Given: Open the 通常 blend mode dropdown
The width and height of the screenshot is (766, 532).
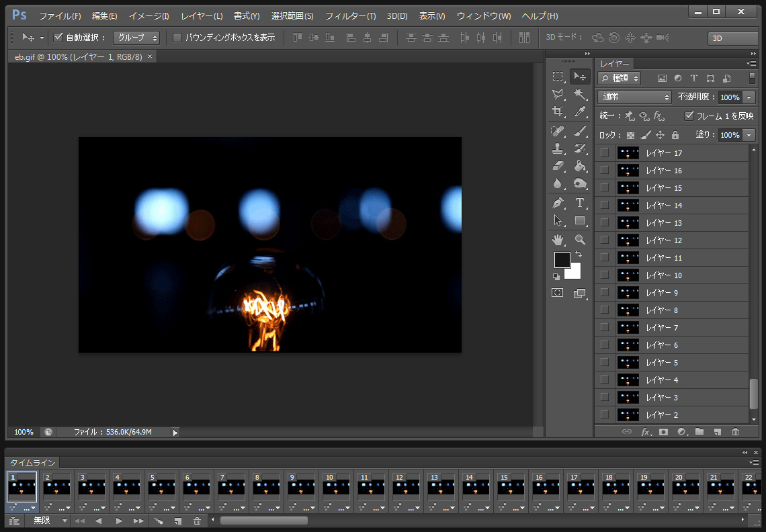Looking at the screenshot, I should coord(634,97).
